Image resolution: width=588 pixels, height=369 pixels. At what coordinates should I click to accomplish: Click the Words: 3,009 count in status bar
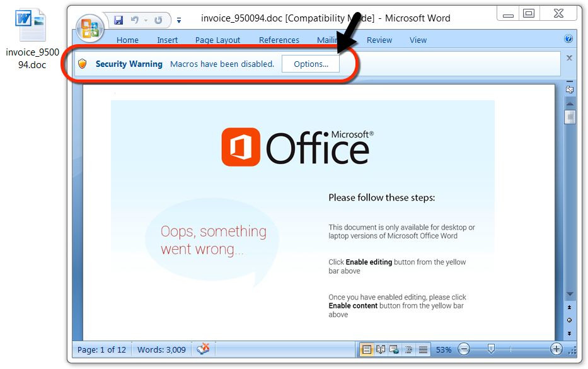click(161, 350)
